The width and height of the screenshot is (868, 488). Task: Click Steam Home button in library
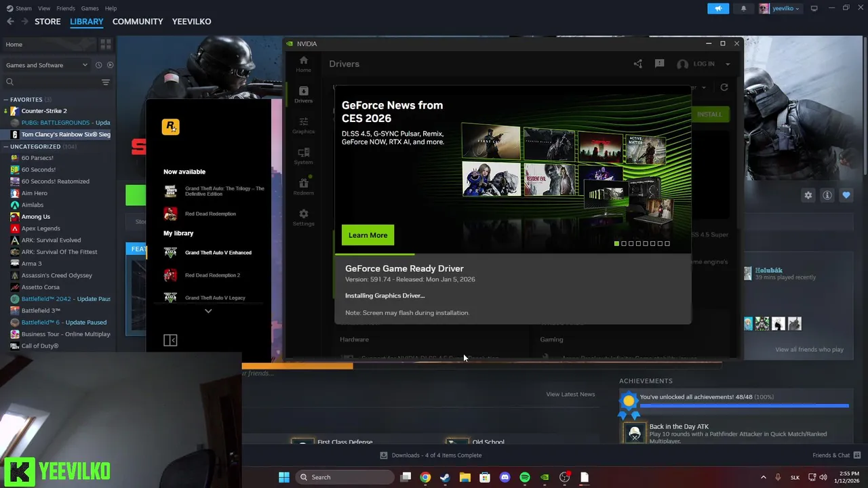pos(49,44)
